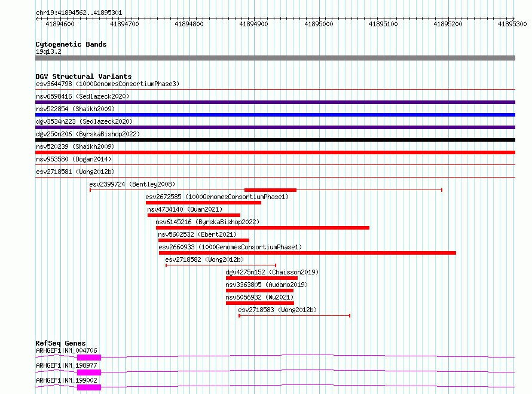Click the 41894900 ruler position label

point(254,24)
